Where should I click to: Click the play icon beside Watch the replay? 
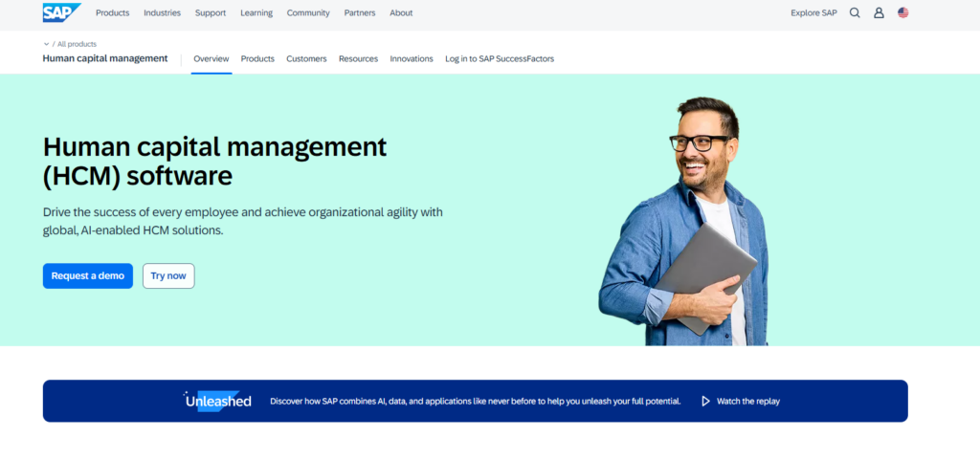point(705,402)
